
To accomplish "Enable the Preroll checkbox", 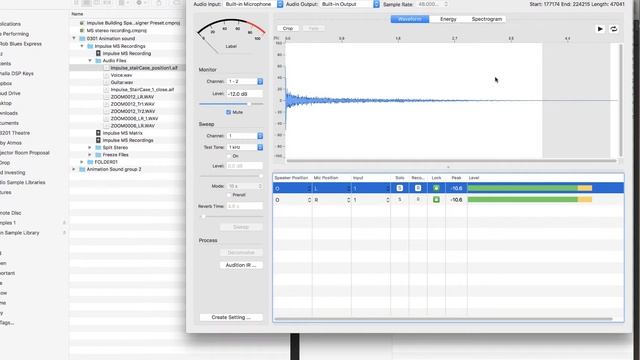I will click(229, 195).
